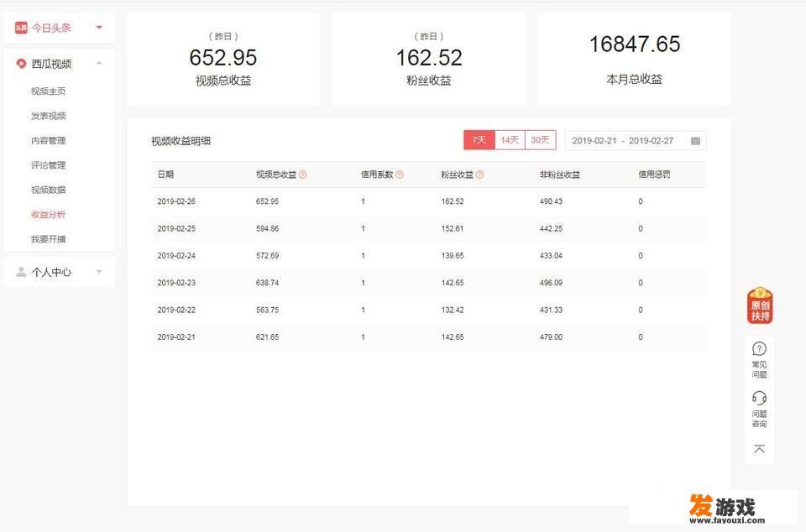
Task: Click the date cell 2019-02-21
Action: (x=176, y=337)
